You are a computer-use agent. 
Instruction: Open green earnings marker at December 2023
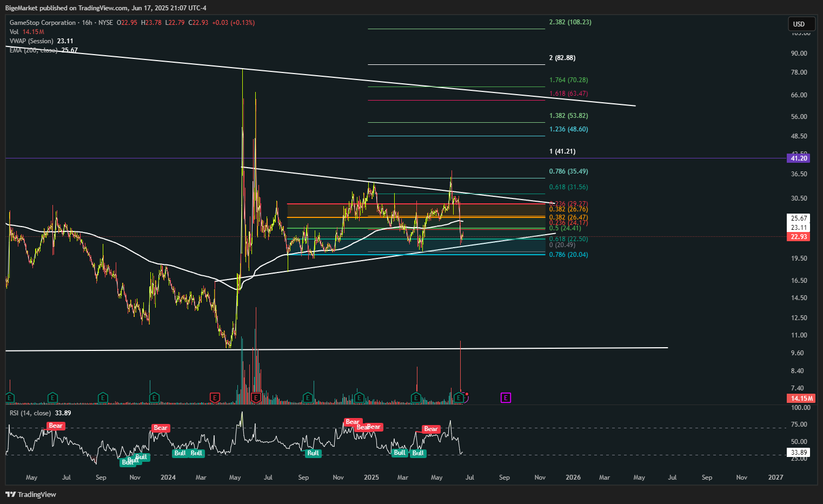coord(154,398)
